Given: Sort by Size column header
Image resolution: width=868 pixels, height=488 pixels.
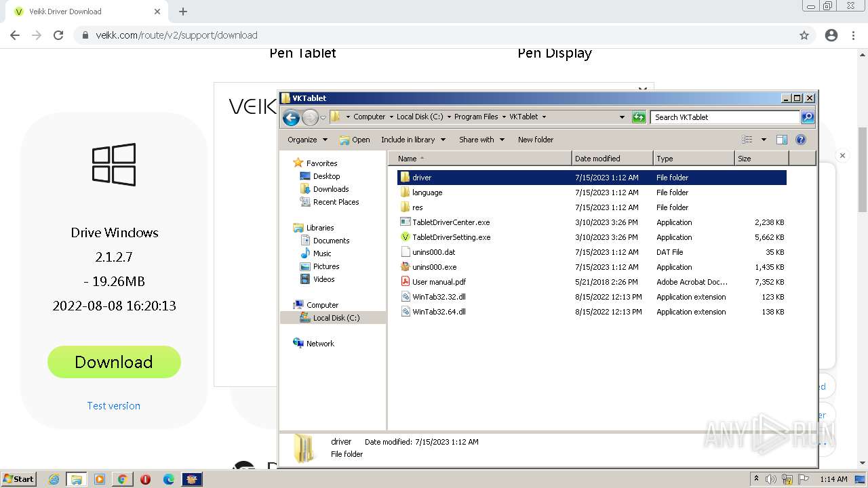Looking at the screenshot, I should point(762,159).
